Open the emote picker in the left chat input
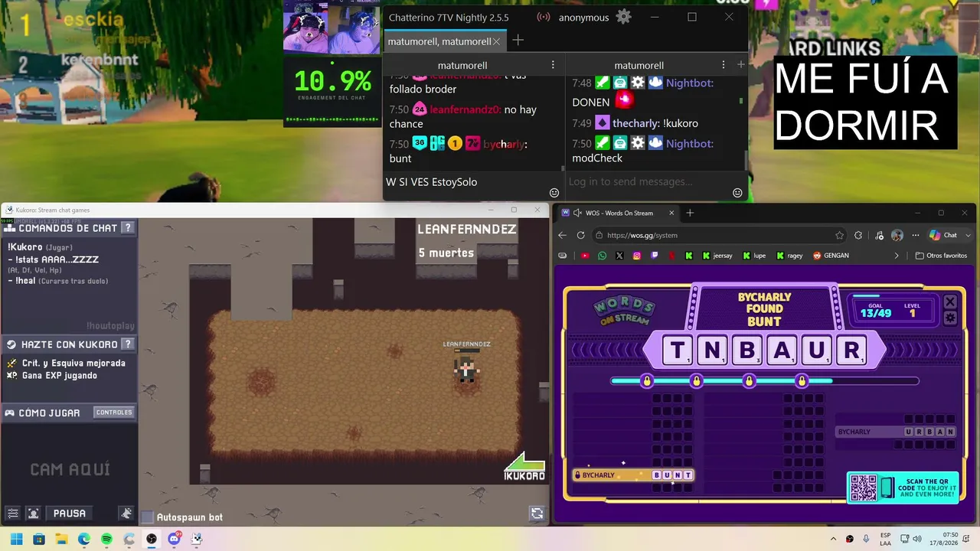This screenshot has width=980, height=551. point(554,192)
